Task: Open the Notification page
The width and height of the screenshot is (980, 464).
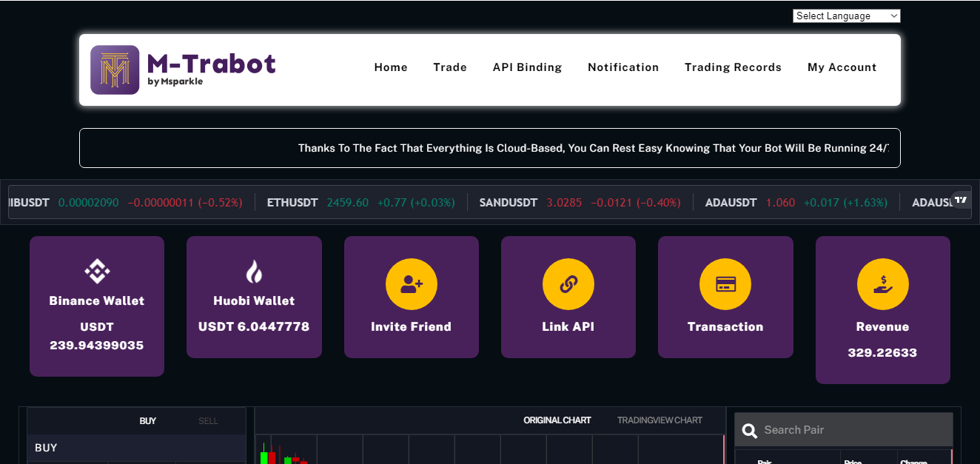Action: pyautogui.click(x=623, y=67)
